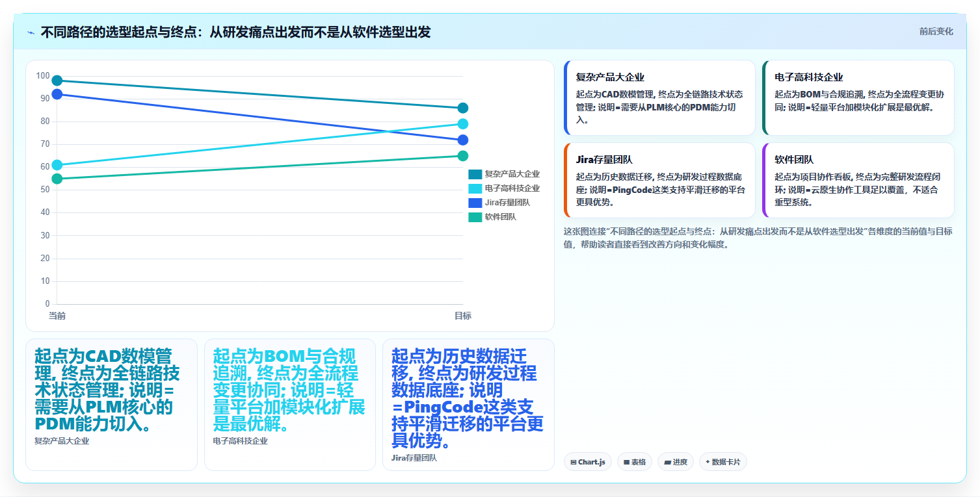Toggle 复杂产品大企业 legend color box
Screen dimensions: 980x497
[475, 174]
